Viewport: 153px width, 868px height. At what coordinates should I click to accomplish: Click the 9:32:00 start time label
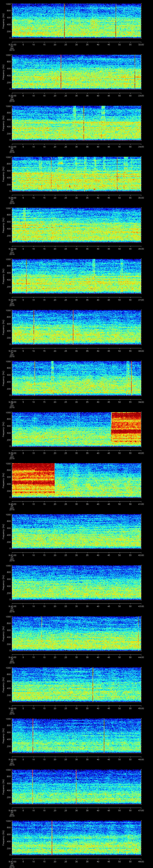coord(12,96)
